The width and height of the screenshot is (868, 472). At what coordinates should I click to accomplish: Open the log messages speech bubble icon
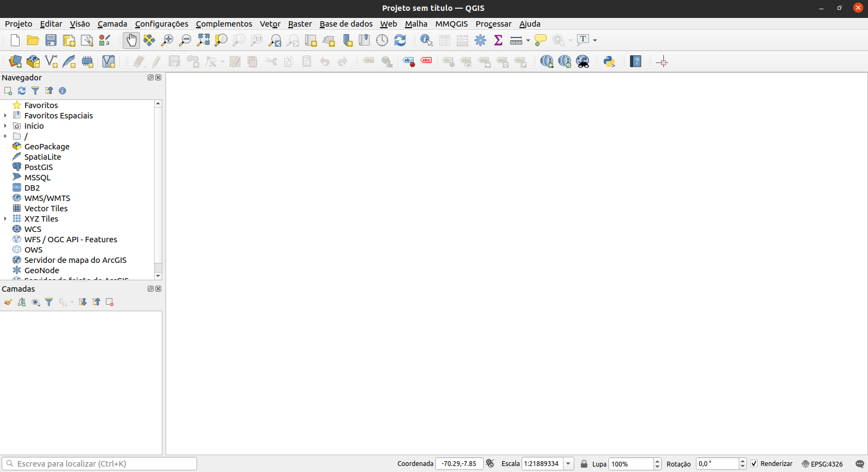pos(859,464)
